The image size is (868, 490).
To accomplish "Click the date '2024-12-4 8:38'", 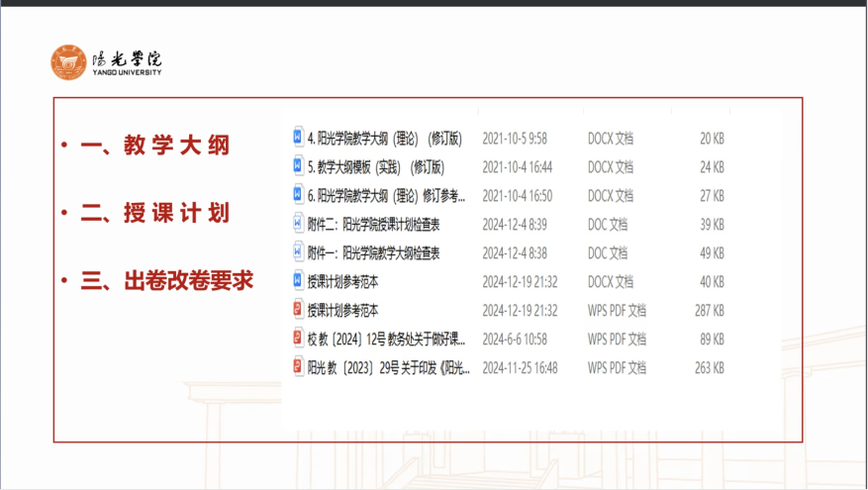I will (515, 253).
